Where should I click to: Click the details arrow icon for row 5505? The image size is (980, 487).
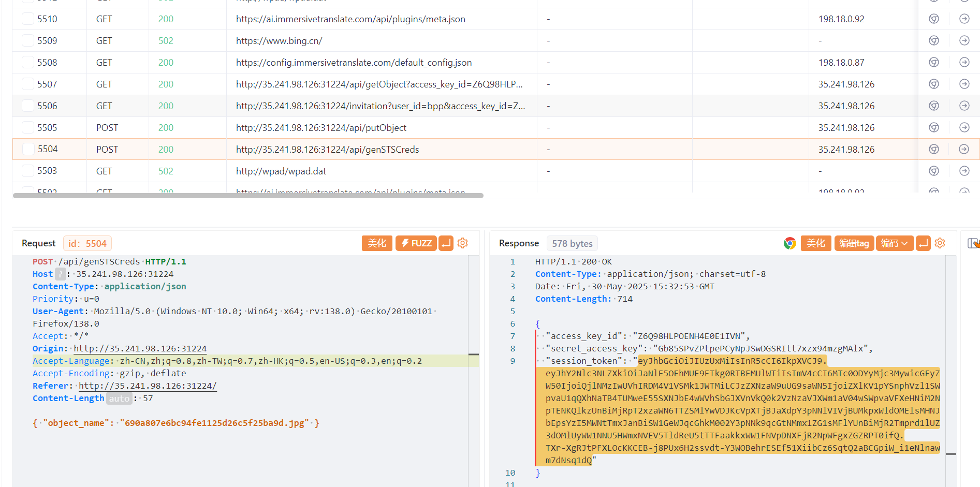[964, 127]
